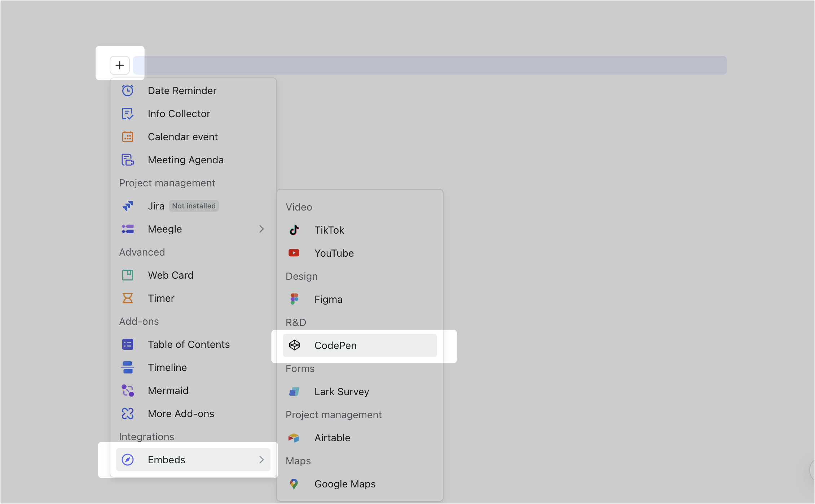
Task: Expand the Meegle submenu arrow
Action: coord(261,229)
